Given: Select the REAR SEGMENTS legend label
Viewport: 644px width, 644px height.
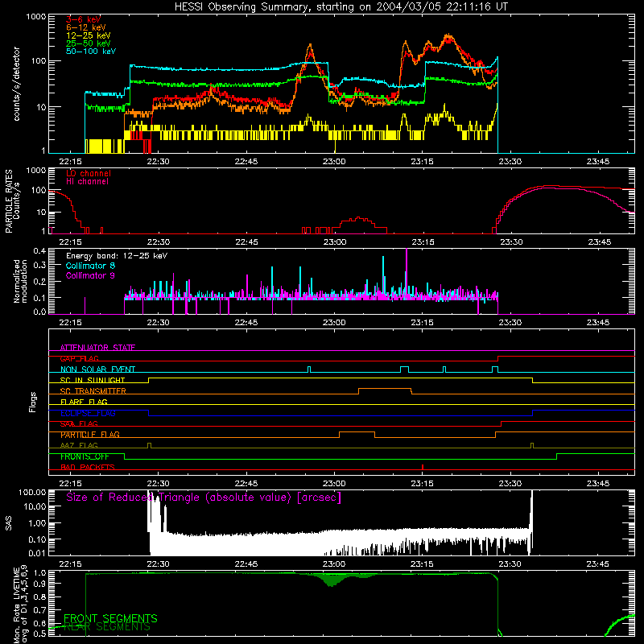Looking at the screenshot, I should (107, 627).
